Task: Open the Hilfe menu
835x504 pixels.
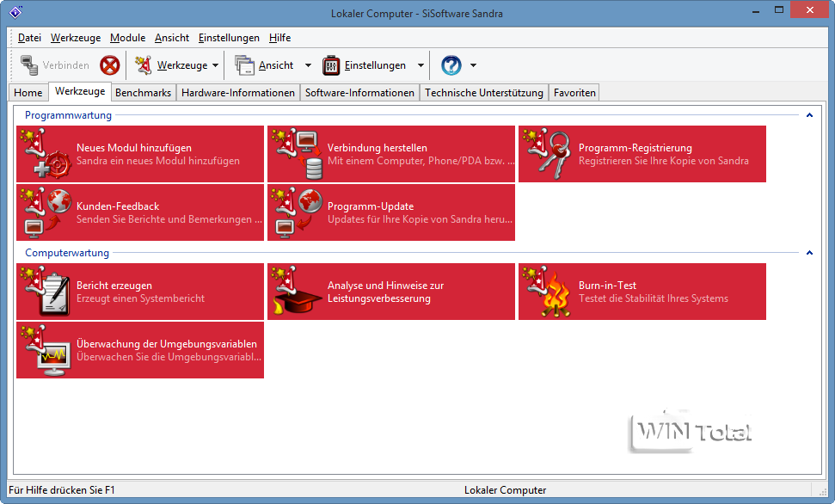Action: tap(279, 38)
